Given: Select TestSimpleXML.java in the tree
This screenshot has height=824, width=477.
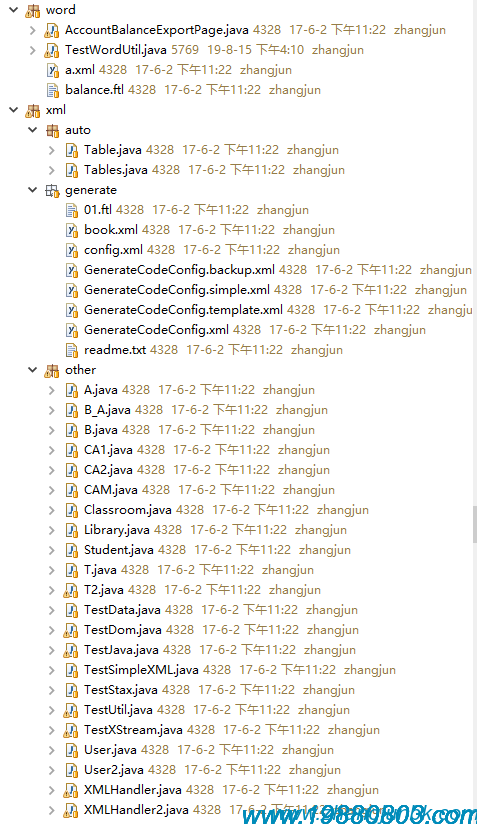Looking at the screenshot, I should [x=141, y=670].
